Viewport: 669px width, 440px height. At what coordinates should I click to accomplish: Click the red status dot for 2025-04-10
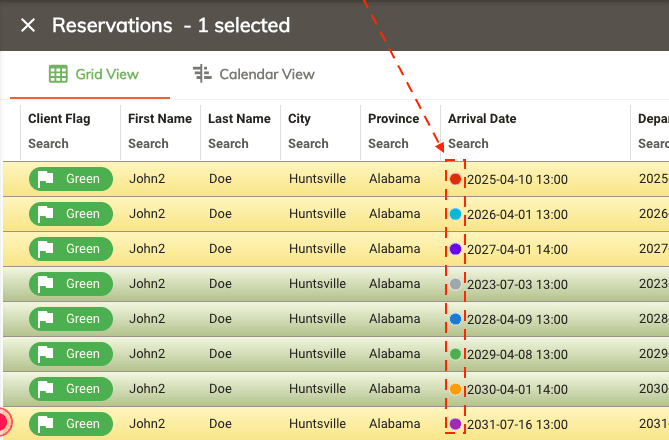tap(456, 180)
